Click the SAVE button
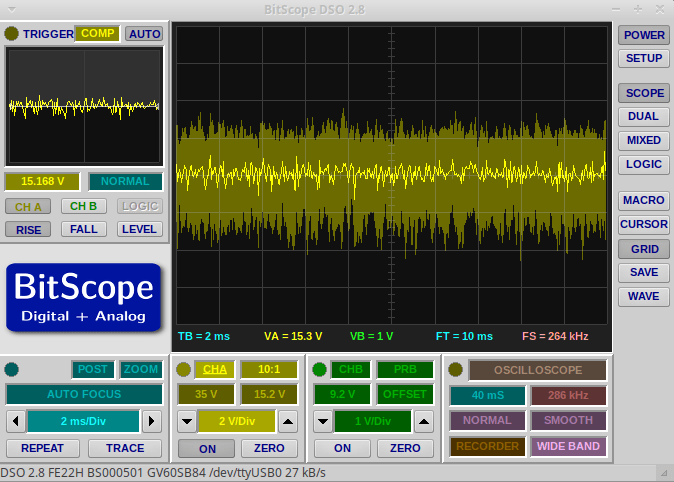Screen dimensions: 674x482 (x=644, y=273)
